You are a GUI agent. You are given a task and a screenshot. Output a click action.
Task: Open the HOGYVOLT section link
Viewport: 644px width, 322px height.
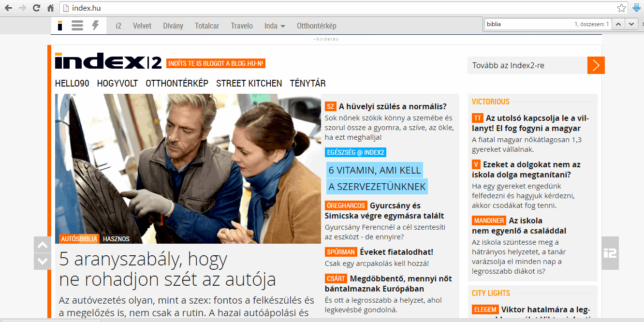117,83
